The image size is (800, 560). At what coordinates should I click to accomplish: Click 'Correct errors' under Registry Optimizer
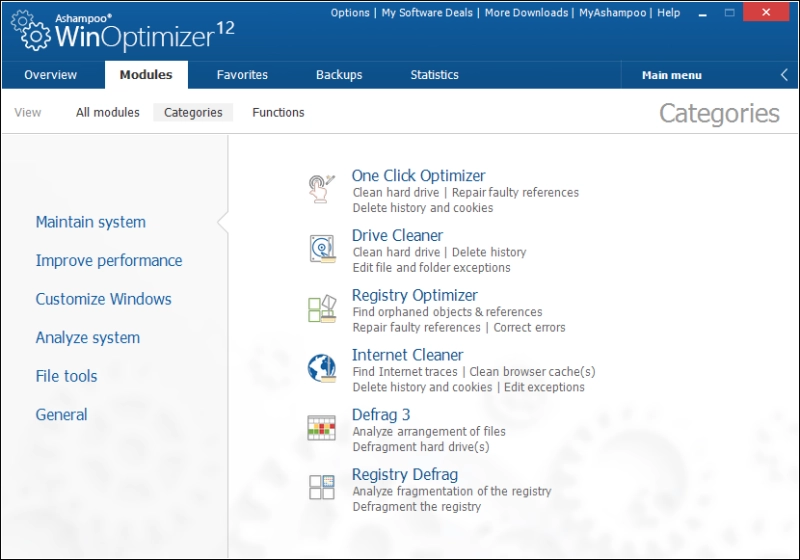529,327
